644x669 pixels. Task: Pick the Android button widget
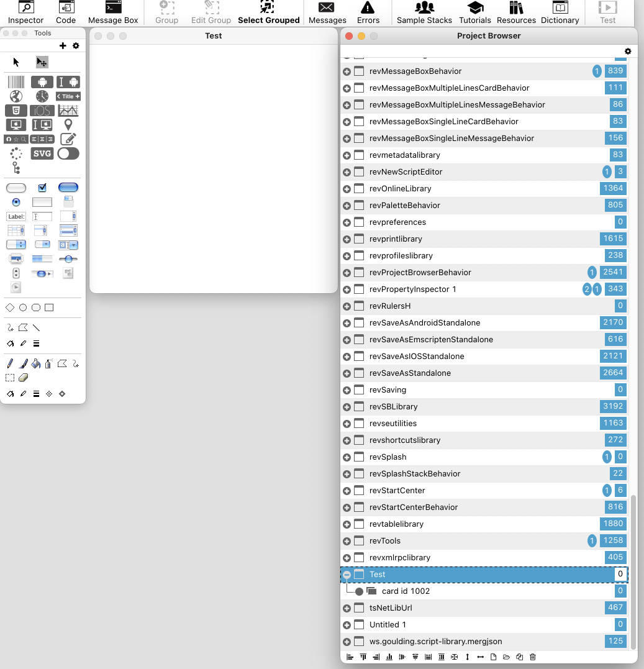click(x=42, y=82)
